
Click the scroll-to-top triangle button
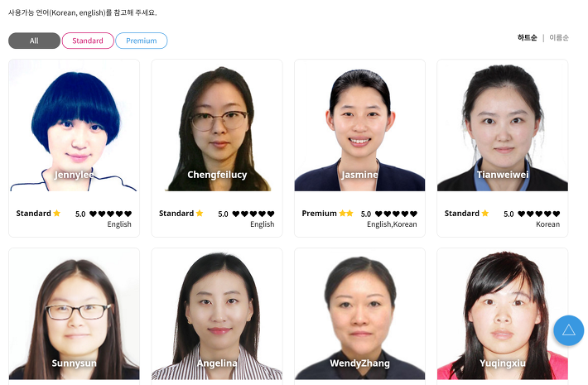[568, 330]
